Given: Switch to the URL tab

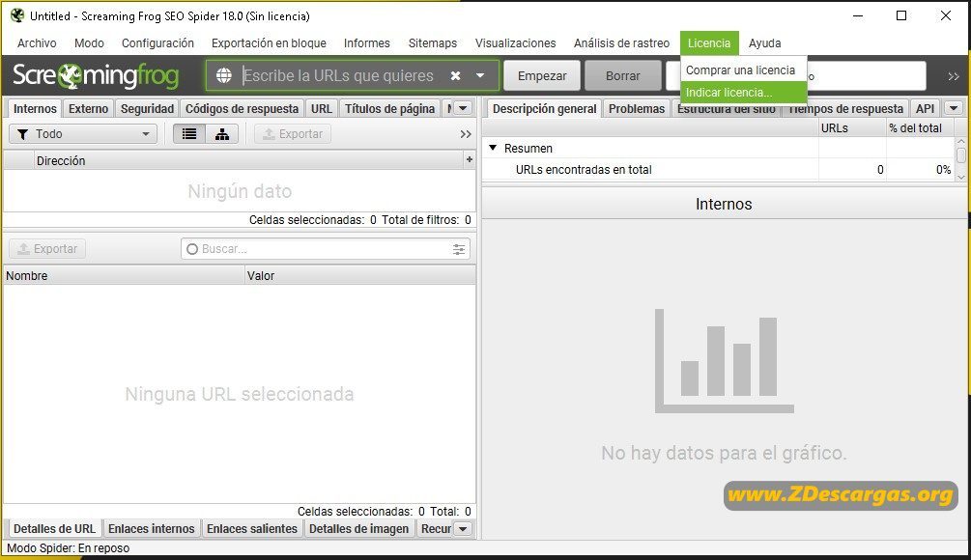Looking at the screenshot, I should [x=322, y=108].
